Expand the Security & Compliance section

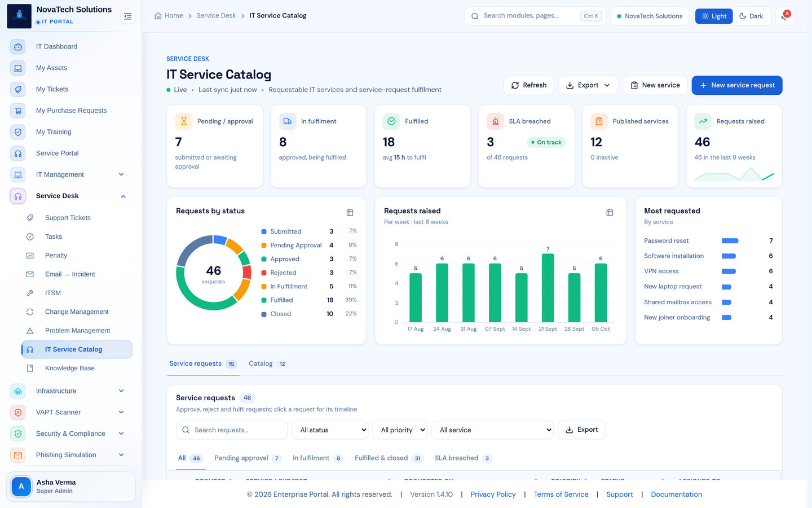point(121,434)
